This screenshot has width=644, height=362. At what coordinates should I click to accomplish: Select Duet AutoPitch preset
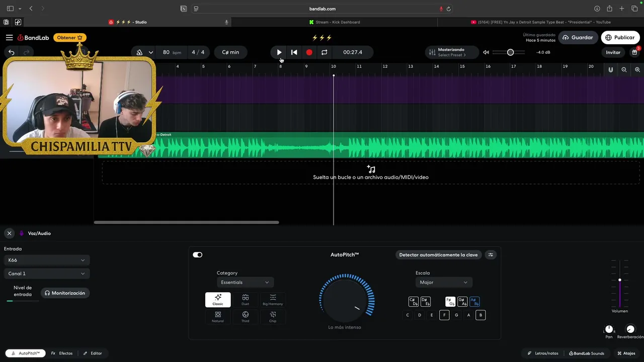click(x=245, y=300)
